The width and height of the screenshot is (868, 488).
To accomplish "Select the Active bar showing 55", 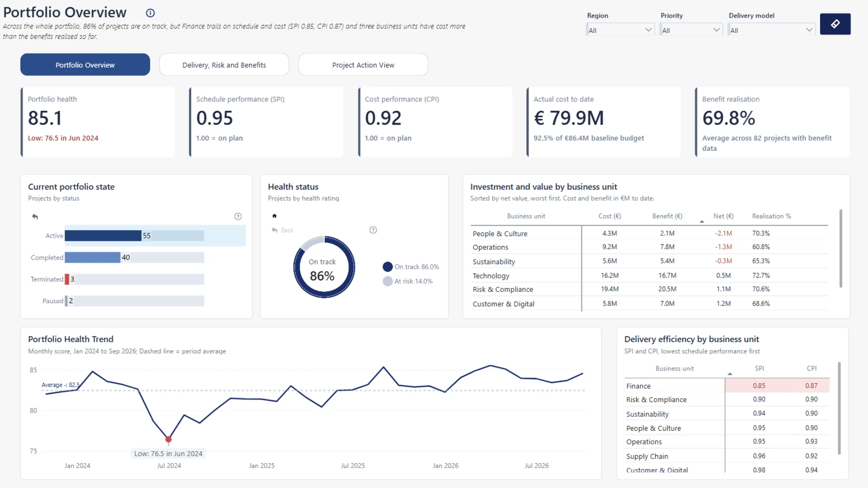I will [x=103, y=235].
